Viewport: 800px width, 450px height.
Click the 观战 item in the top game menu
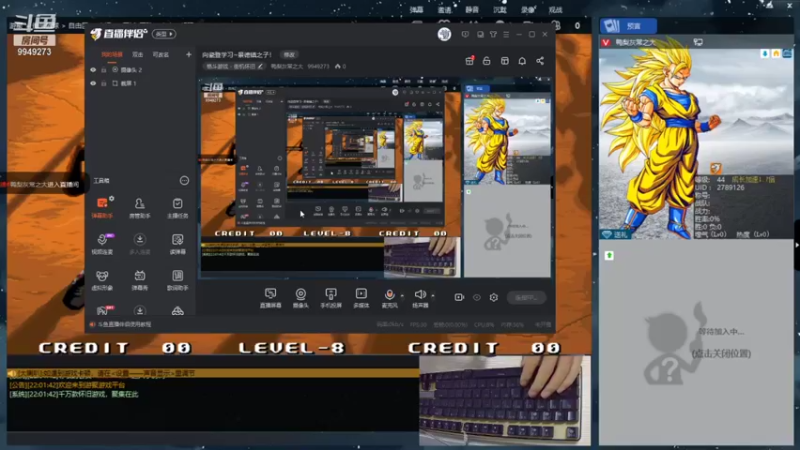[555, 10]
